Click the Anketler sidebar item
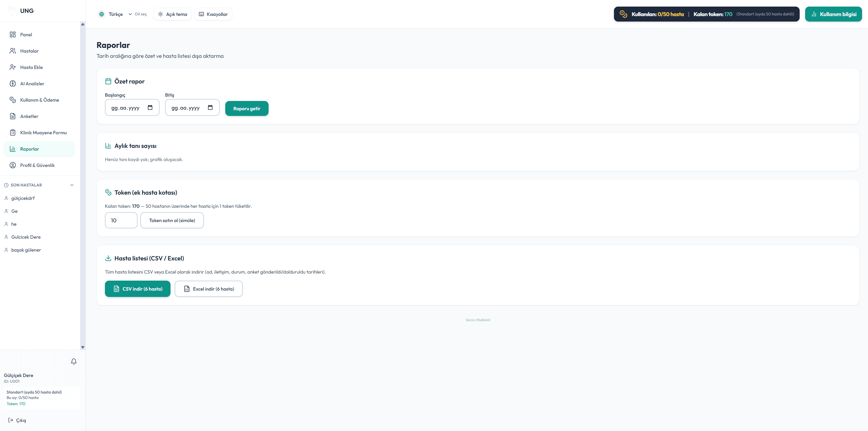 pos(39,116)
